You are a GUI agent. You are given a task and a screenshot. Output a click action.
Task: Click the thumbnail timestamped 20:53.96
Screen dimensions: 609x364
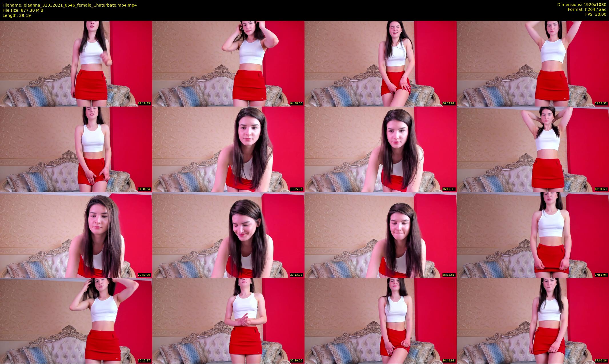[76, 235]
